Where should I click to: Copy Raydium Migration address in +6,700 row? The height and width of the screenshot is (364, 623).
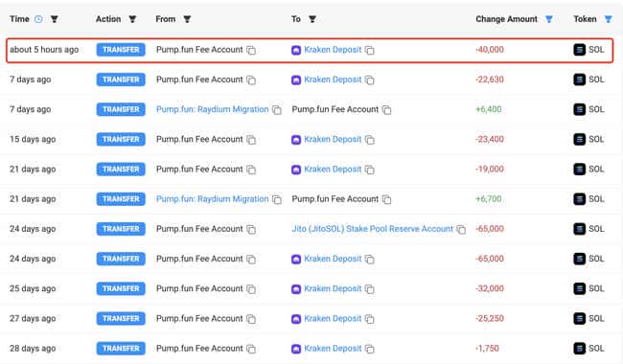point(277,199)
